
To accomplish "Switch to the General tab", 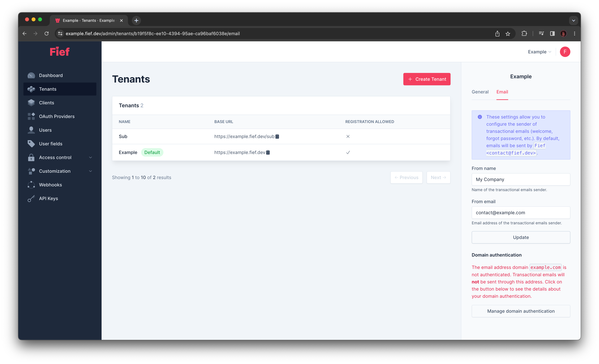I will [480, 92].
